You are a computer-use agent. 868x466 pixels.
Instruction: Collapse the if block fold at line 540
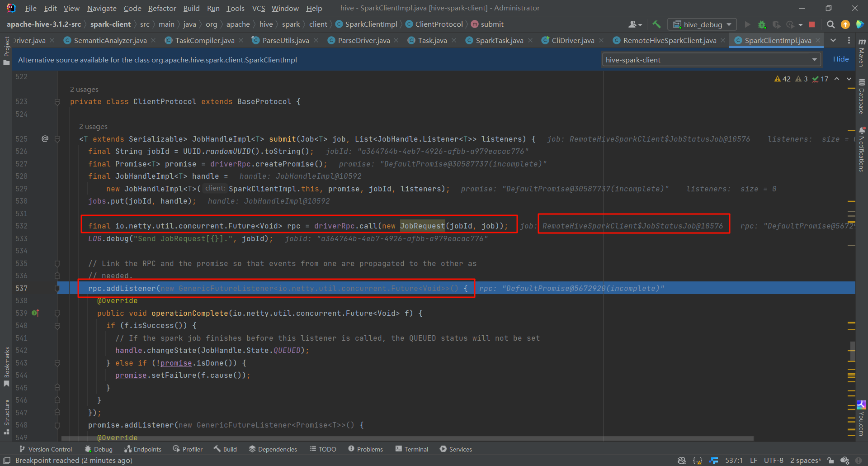pos(57,326)
